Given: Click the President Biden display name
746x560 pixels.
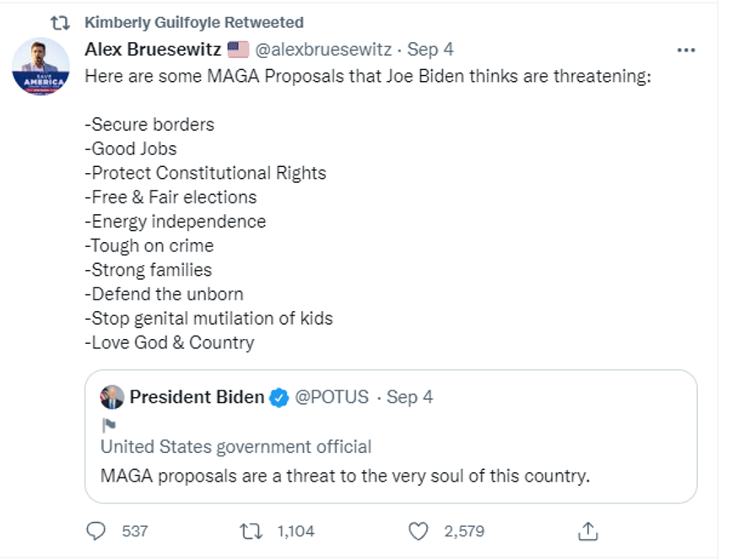Looking at the screenshot, I should (197, 397).
